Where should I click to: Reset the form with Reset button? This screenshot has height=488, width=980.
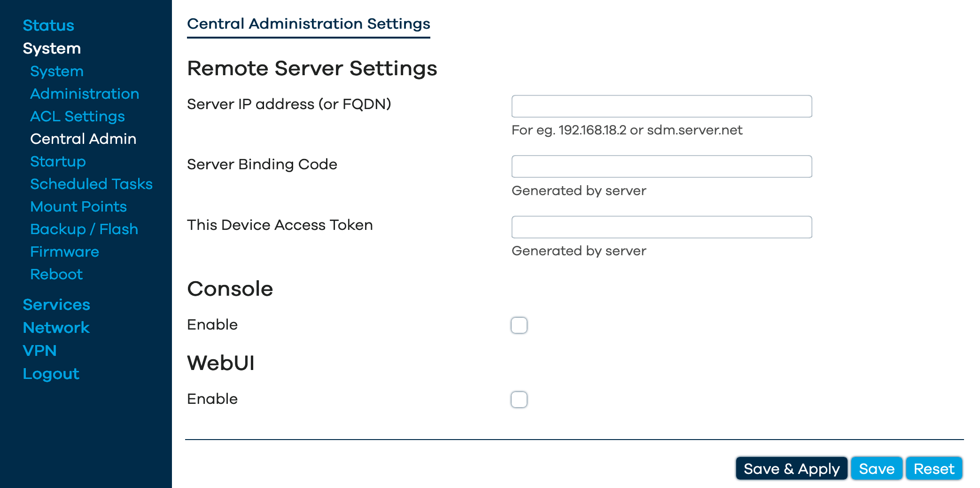(934, 469)
